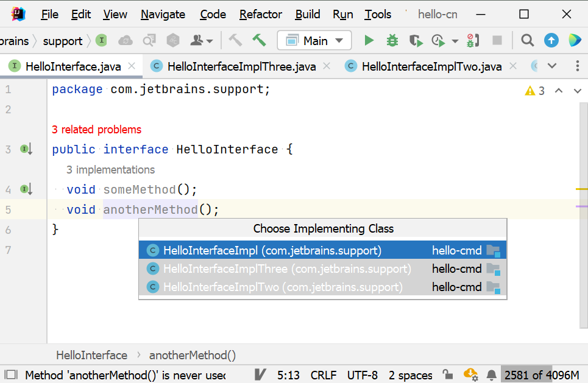Run with Coverage shield icon

416,40
